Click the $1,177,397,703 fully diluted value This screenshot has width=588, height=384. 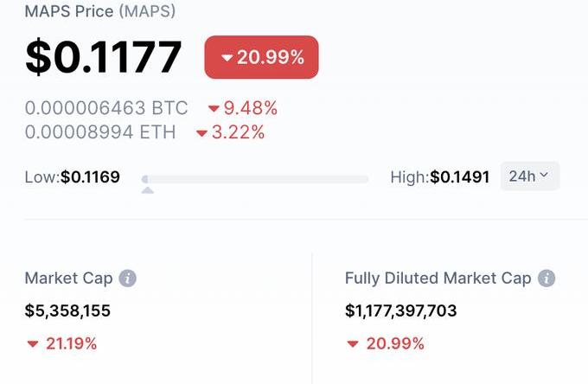coord(400,310)
